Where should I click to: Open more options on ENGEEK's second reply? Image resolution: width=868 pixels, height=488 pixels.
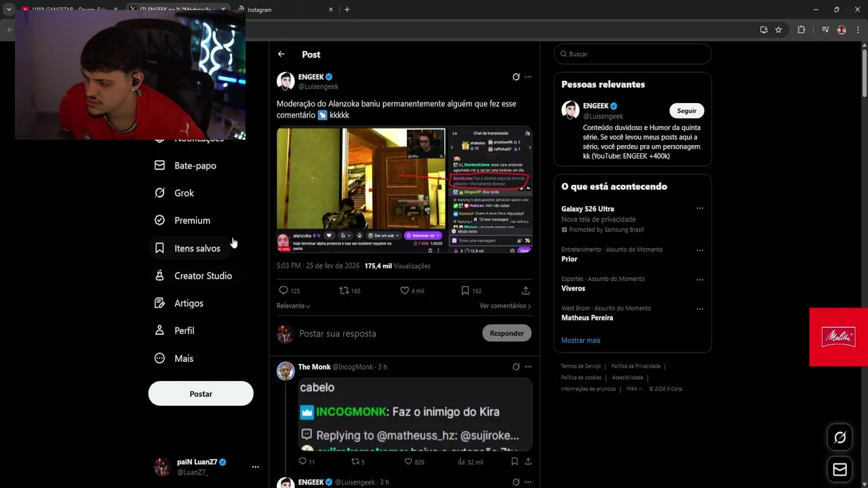coord(528,482)
